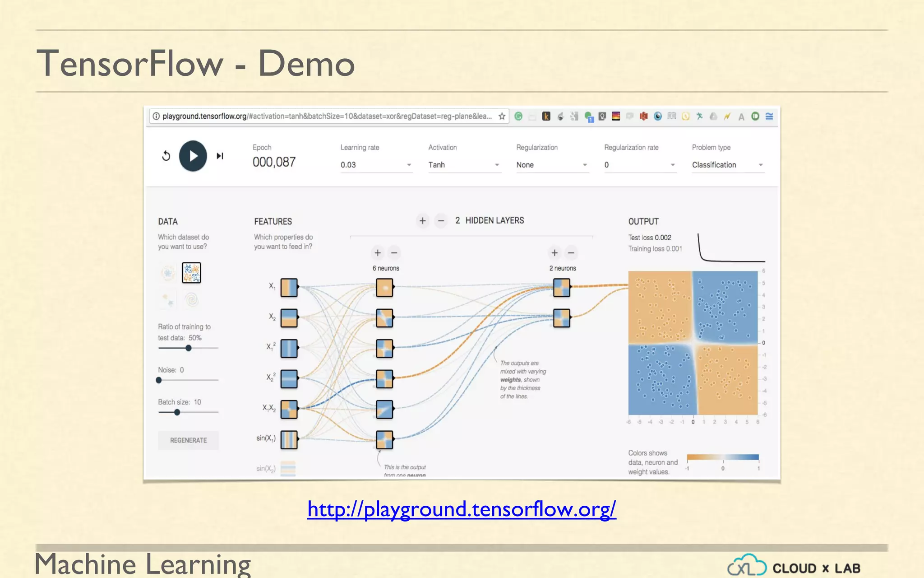
Task: Click the site info icon in the address bar
Action: pos(156,116)
